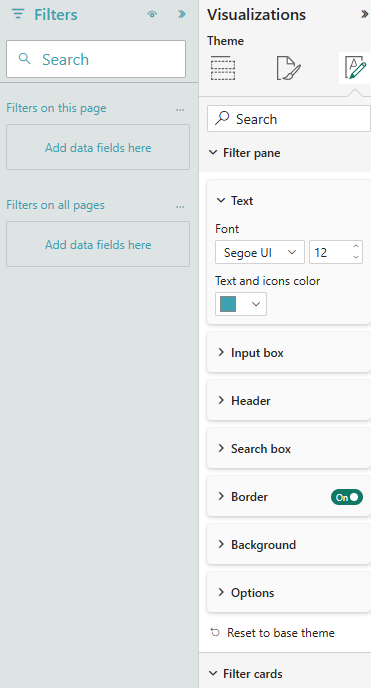The image size is (371, 688).
Task: Open the Text and icons color picker
Action: point(241,304)
